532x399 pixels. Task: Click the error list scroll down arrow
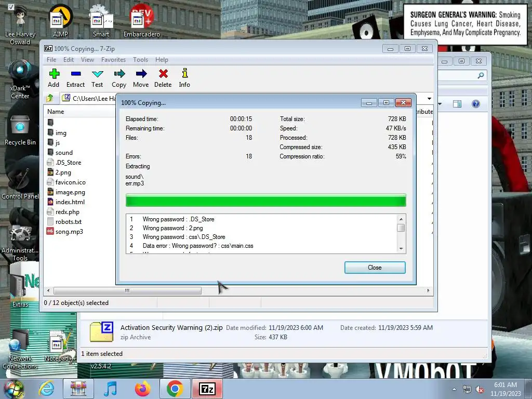[401, 249]
